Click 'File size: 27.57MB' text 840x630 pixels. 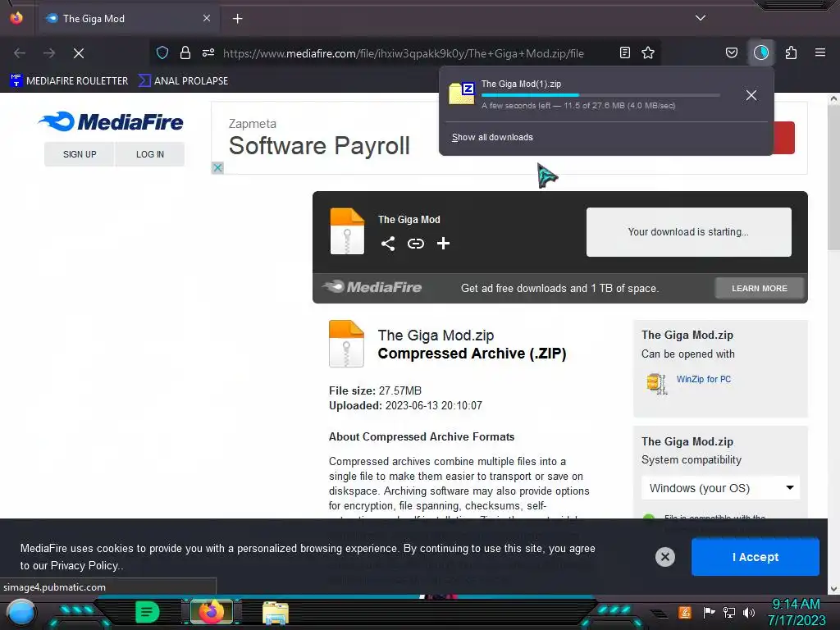(x=375, y=390)
